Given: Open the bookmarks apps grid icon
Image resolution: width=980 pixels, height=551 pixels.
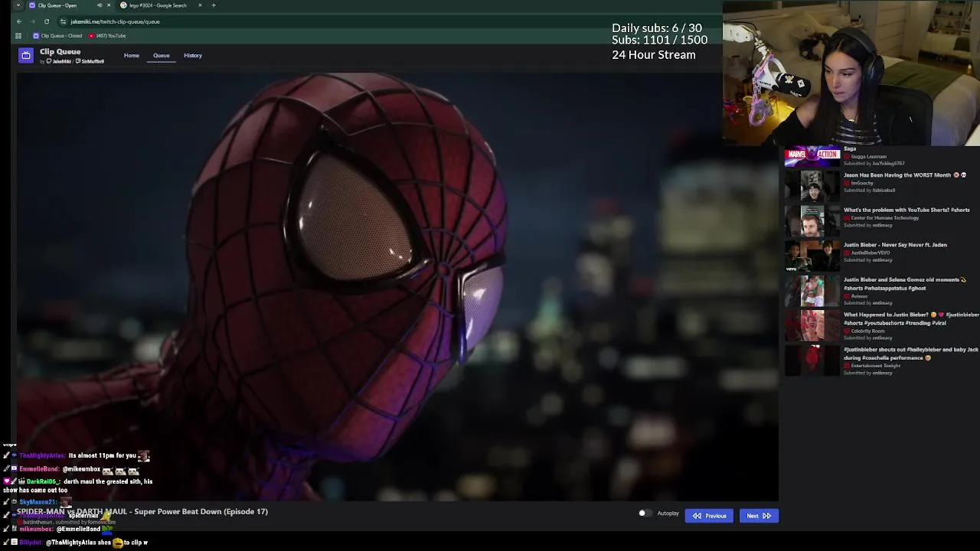Looking at the screenshot, I should point(18,35).
